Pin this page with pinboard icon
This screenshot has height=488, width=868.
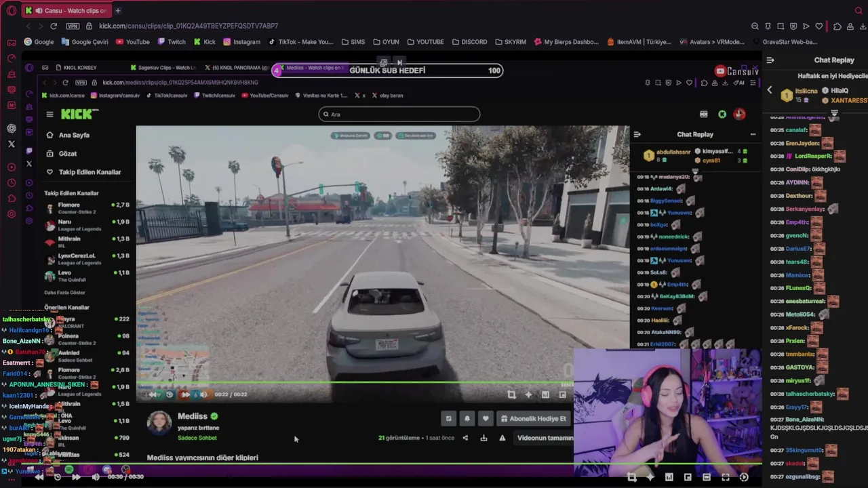[x=768, y=26]
